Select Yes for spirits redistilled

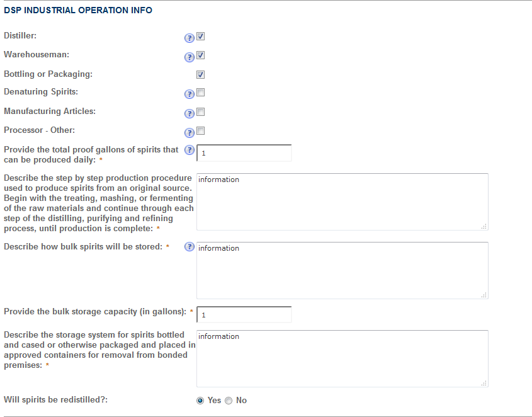[x=201, y=400]
